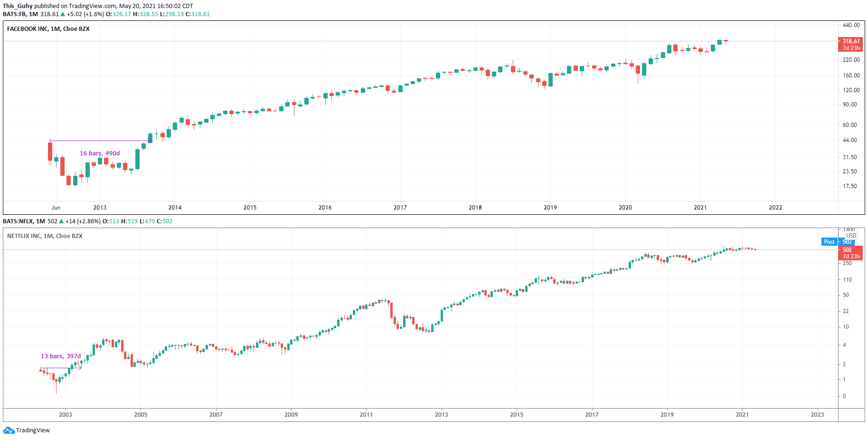This screenshot has height=439, width=868.
Task: Click the 440.00 price axis label
Action: click(x=851, y=25)
